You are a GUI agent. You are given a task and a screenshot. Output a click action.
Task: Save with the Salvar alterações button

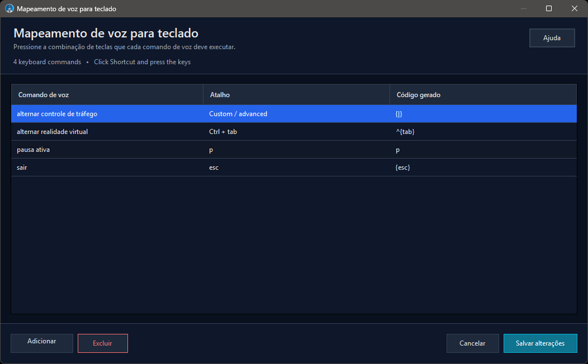(x=540, y=343)
